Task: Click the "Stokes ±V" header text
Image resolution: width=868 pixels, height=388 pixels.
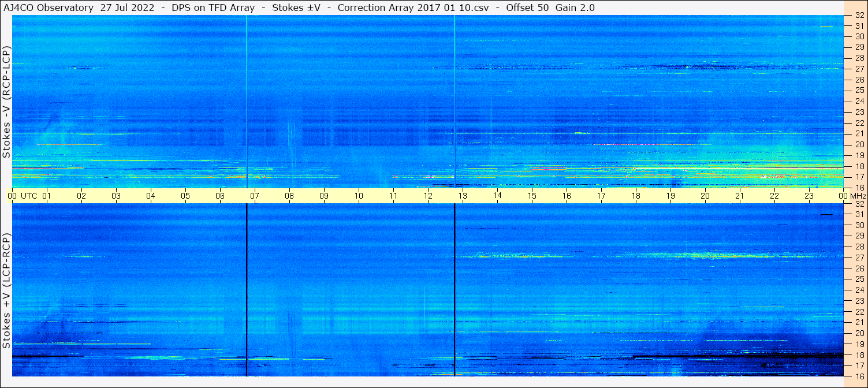Action: tap(296, 8)
